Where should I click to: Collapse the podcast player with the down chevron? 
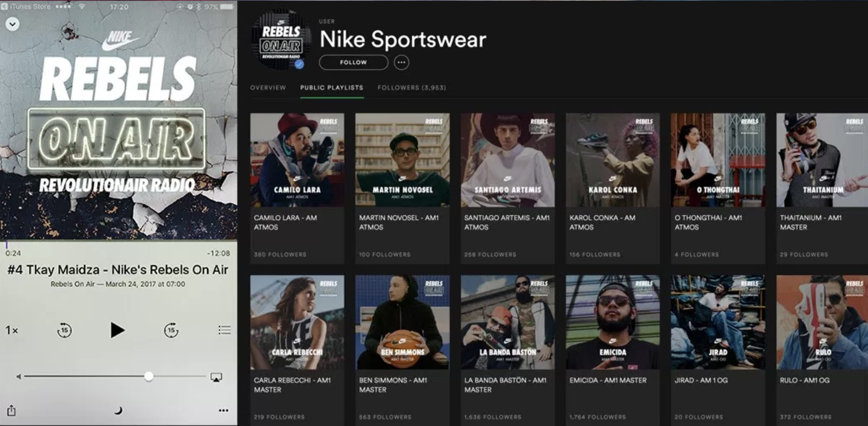[x=12, y=24]
